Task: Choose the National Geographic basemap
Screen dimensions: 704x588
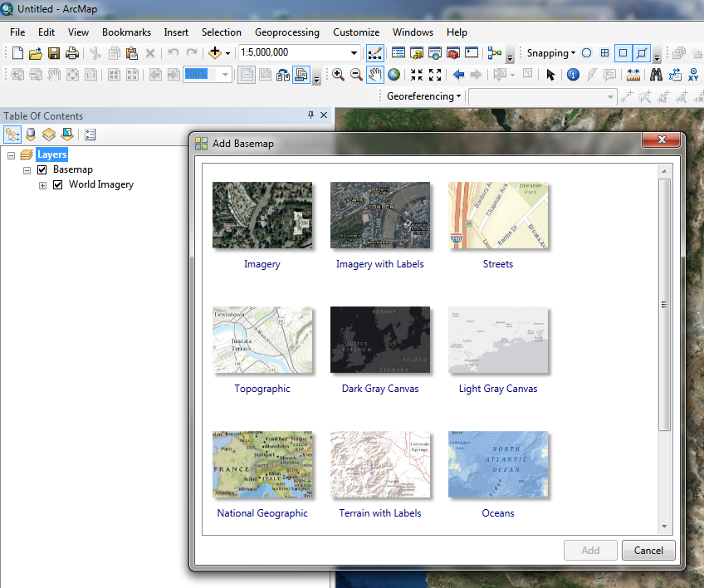Action: [262, 464]
